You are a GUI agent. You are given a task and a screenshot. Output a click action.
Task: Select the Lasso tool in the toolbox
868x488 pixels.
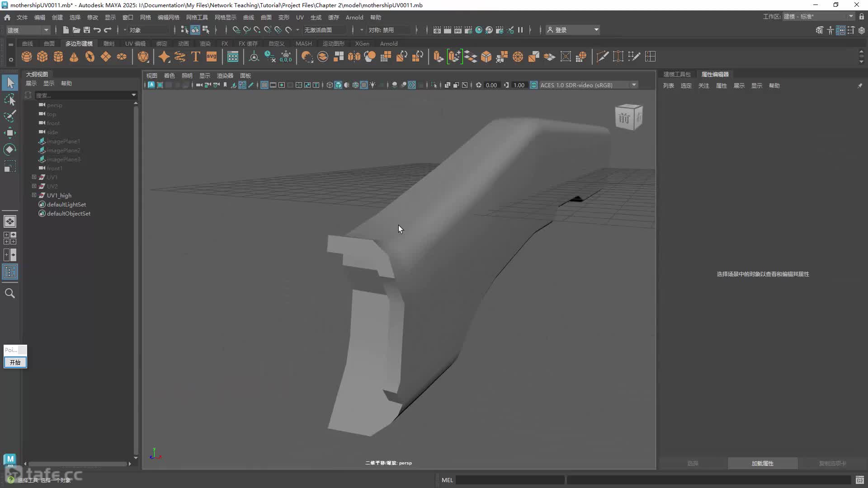(x=10, y=99)
